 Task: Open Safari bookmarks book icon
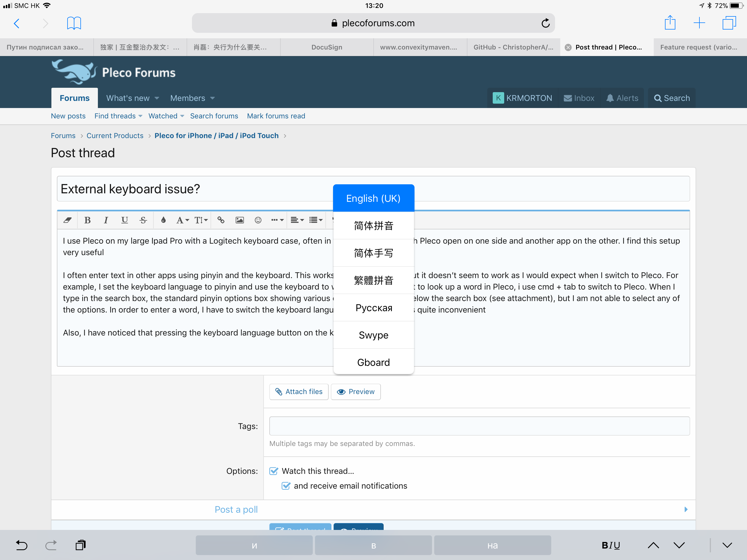[x=74, y=23]
